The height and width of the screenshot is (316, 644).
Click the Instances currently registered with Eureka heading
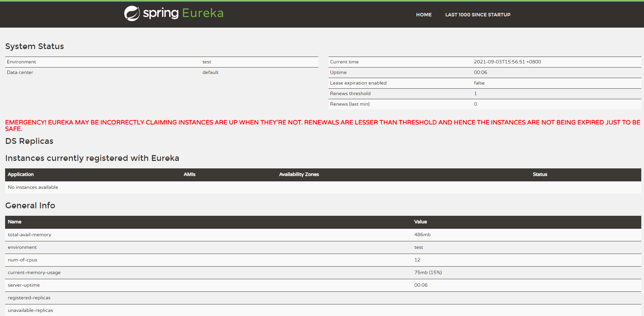pos(92,158)
